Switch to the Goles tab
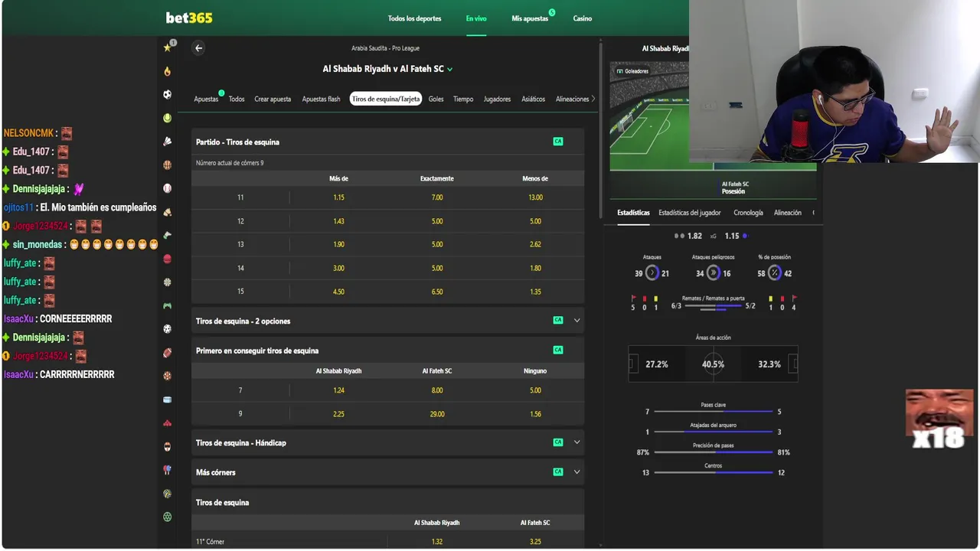This screenshot has height=551, width=980. click(x=436, y=99)
